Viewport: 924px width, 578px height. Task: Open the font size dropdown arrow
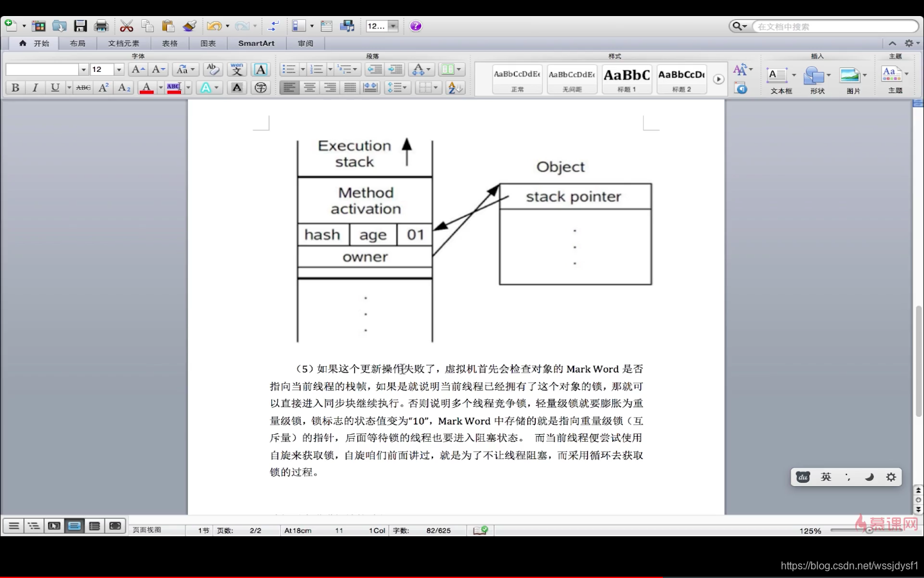[119, 69]
